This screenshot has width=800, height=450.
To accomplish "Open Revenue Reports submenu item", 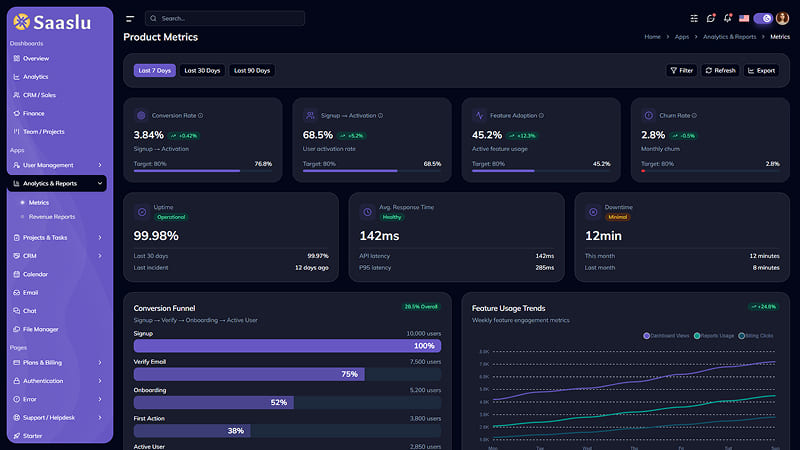I will tap(52, 217).
